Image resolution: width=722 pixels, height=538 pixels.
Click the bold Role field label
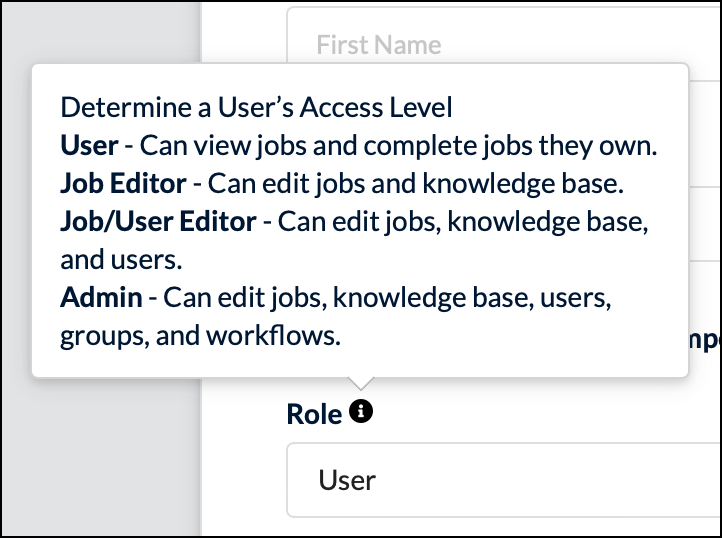[x=314, y=414]
